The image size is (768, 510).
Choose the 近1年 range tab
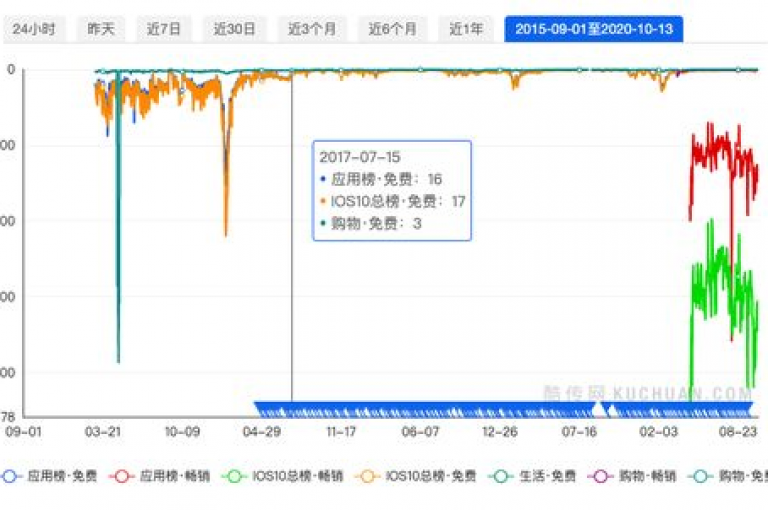[466, 29]
